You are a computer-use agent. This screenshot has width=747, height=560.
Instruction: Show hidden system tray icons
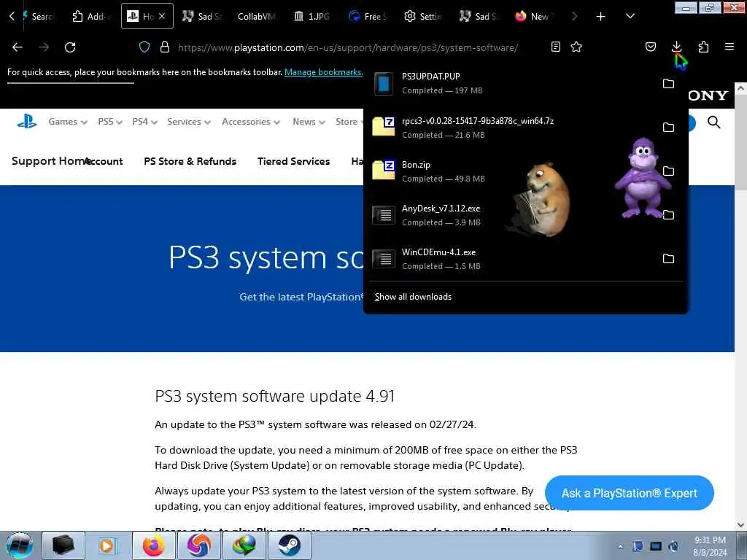click(620, 546)
